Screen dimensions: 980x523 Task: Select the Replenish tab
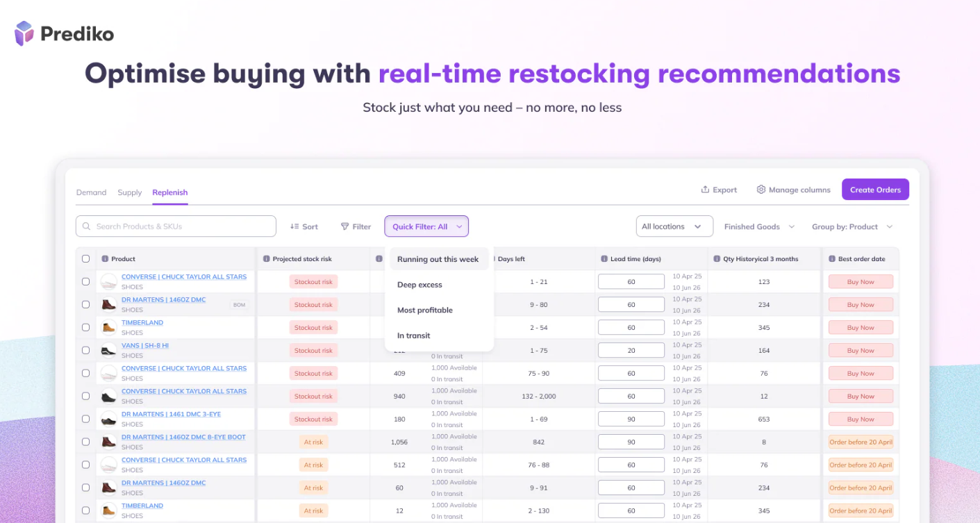point(170,192)
